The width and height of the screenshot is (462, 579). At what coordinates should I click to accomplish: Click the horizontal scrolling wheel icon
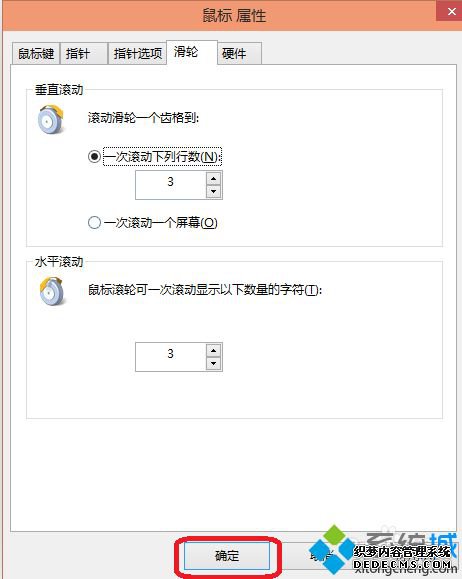pos(52,291)
